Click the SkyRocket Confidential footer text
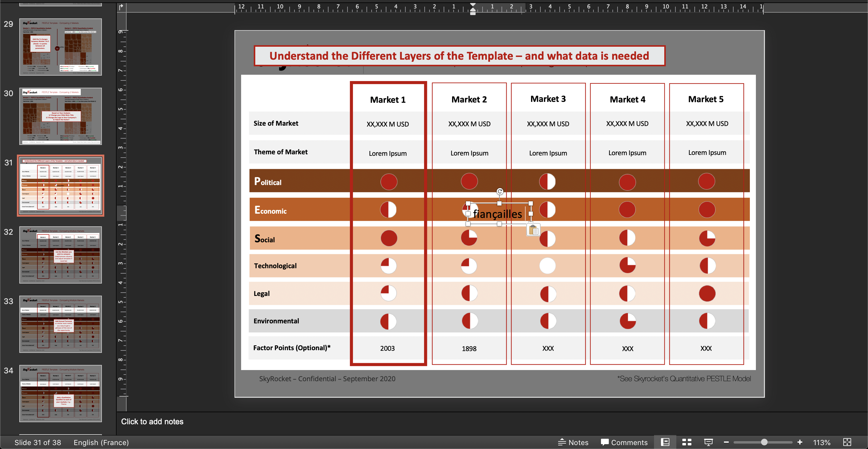This screenshot has width=868, height=449. 327,378
